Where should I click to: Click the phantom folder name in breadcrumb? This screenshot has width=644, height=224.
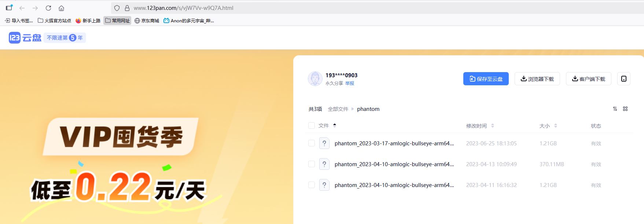pyautogui.click(x=368, y=109)
